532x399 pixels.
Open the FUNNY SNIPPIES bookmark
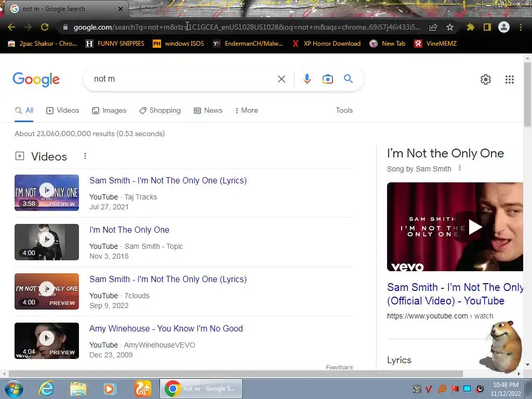pyautogui.click(x=115, y=44)
